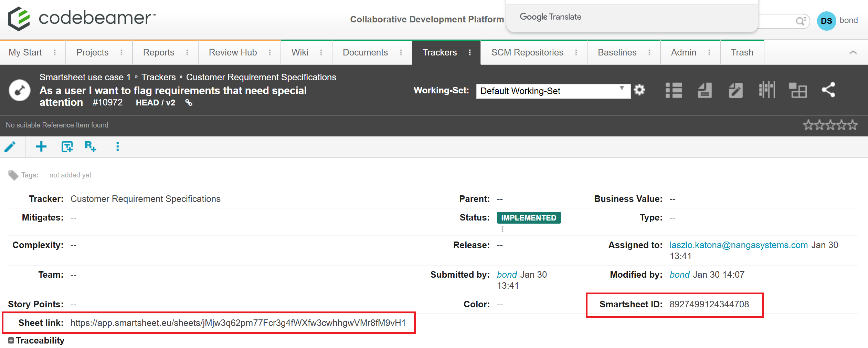The height and width of the screenshot is (348, 868).
Task: Click the pencil edit icon in toolbar
Action: pyautogui.click(x=10, y=147)
